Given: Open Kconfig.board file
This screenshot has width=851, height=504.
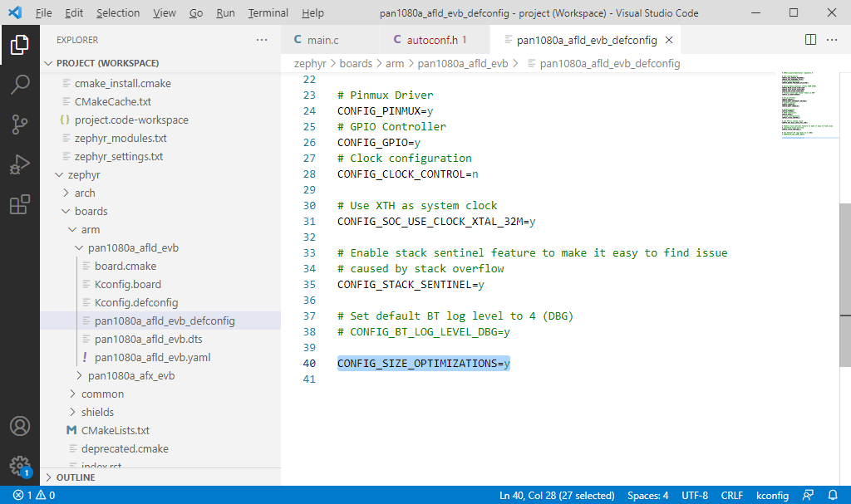Looking at the screenshot, I should click(x=160, y=284).
